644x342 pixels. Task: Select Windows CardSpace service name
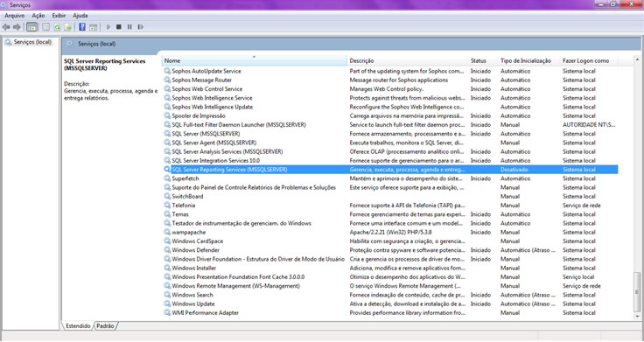(198, 241)
